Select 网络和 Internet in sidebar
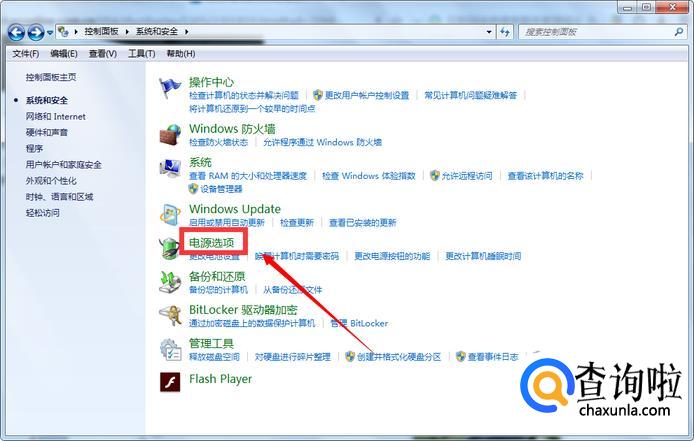The image size is (694, 441). [55, 116]
